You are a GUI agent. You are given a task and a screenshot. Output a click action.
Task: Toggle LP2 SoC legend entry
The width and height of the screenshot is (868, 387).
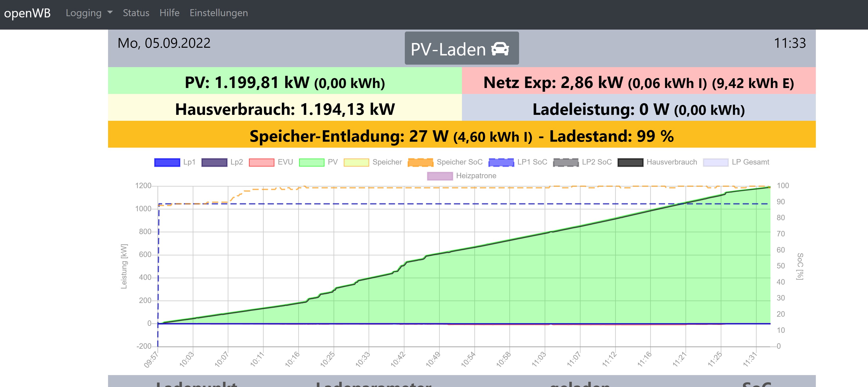[566, 163]
